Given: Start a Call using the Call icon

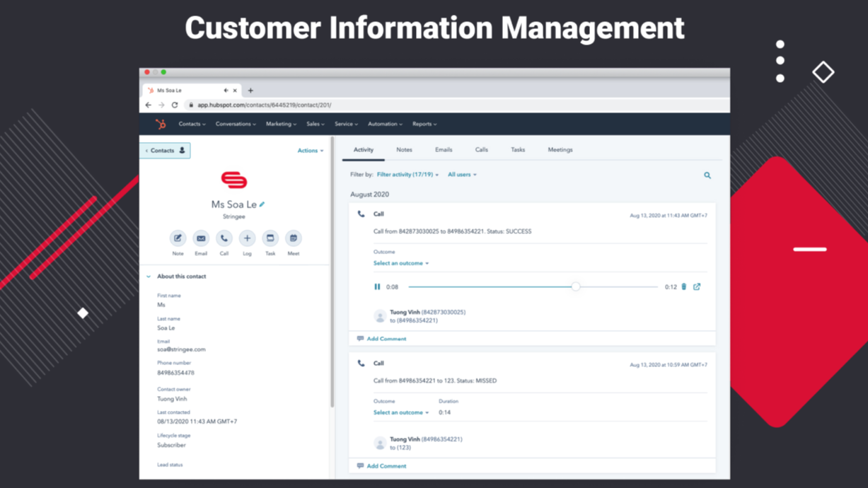Looking at the screenshot, I should 224,239.
